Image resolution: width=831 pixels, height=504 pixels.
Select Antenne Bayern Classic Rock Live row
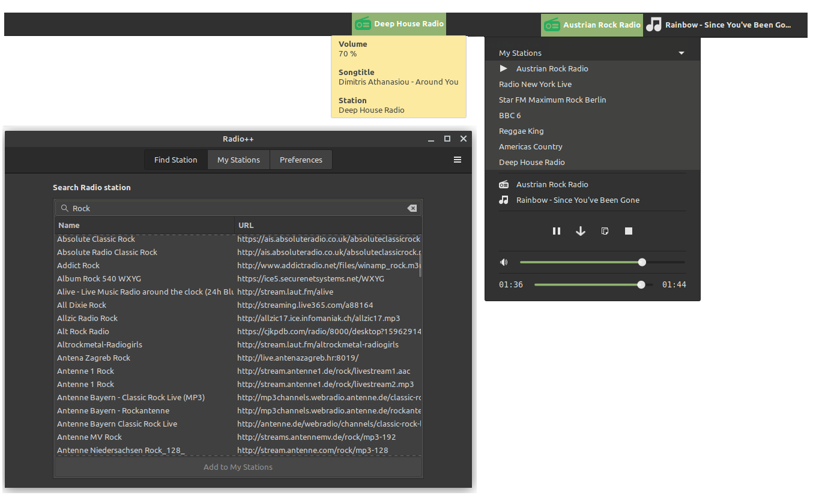tap(238, 424)
